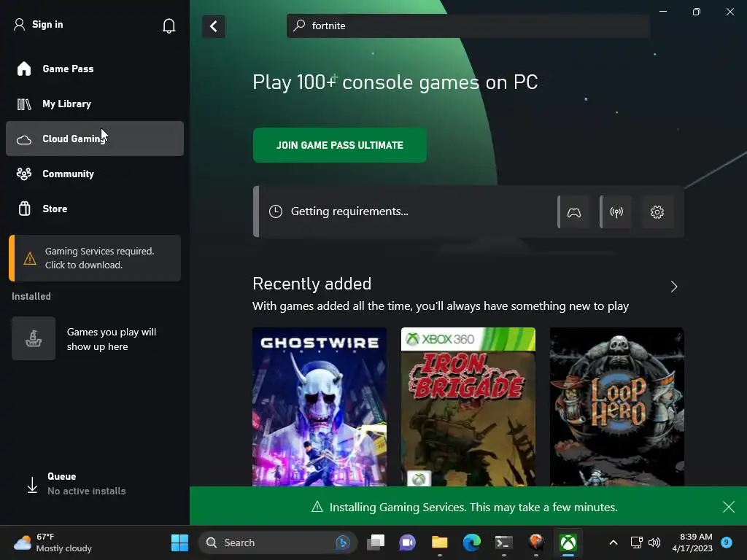This screenshot has height=560, width=747.
Task: Open the Store section
Action: pyautogui.click(x=94, y=209)
